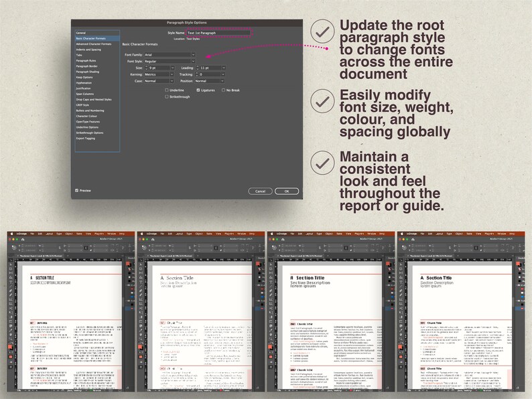This screenshot has height=399, width=532.
Task: Click the Leading stepper arrows
Action: pos(198,68)
